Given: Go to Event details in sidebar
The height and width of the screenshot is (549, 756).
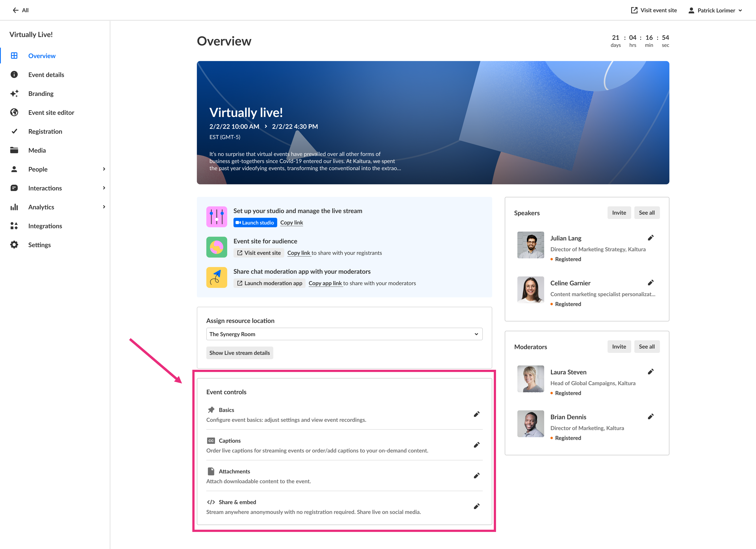Looking at the screenshot, I should point(46,75).
